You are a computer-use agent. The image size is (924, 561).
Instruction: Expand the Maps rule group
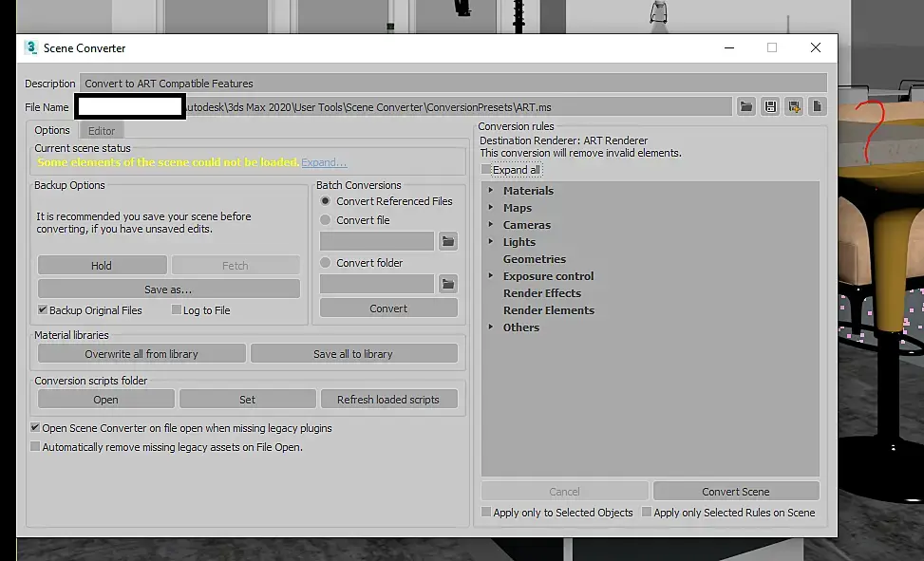490,208
